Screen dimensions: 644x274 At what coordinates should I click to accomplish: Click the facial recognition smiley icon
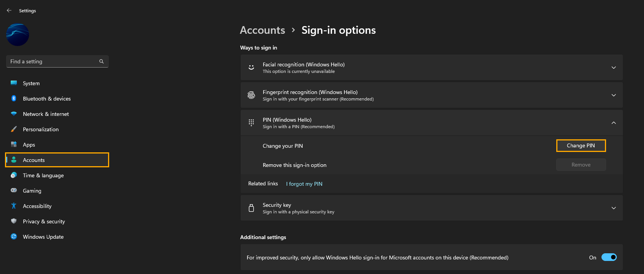[251, 67]
